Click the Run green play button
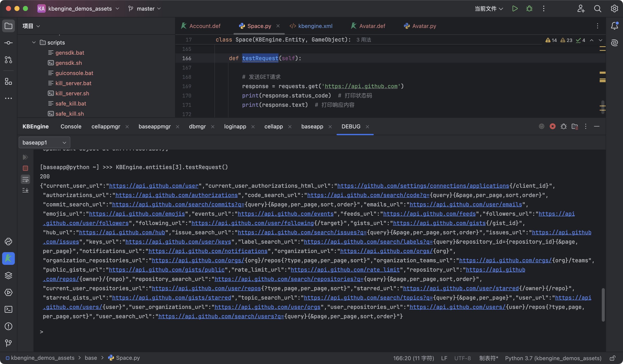Image resolution: width=623 pixels, height=364 pixels. click(x=515, y=9)
